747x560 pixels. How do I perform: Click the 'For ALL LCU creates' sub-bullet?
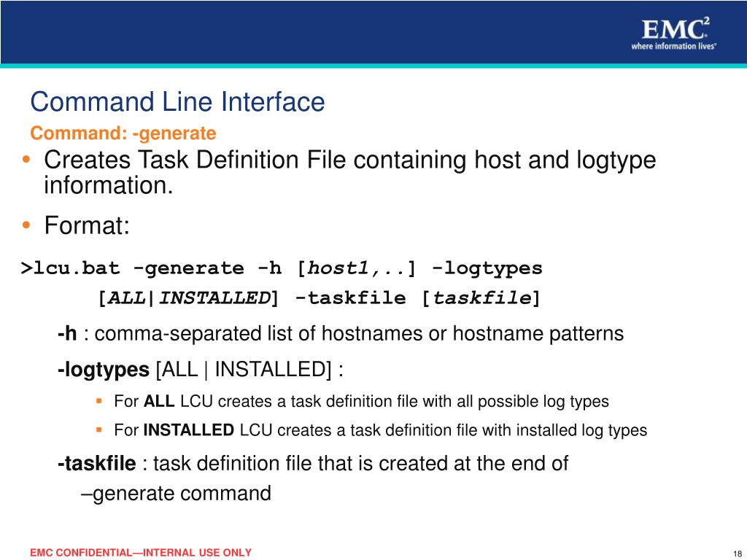[x=361, y=402]
